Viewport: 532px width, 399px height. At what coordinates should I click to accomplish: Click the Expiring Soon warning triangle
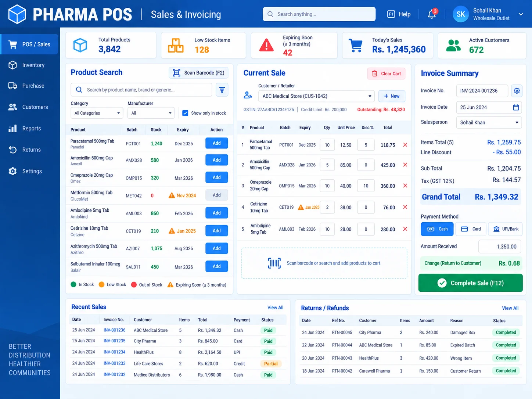coord(266,45)
